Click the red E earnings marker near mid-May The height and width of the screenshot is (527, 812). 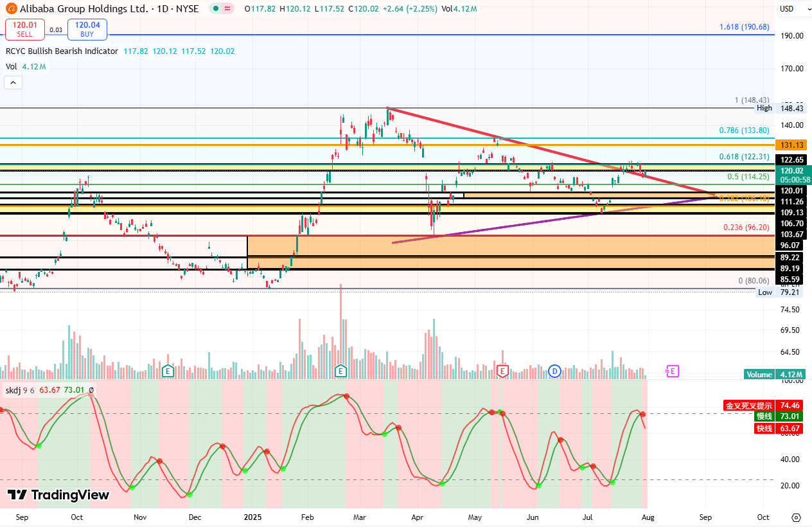coord(502,371)
